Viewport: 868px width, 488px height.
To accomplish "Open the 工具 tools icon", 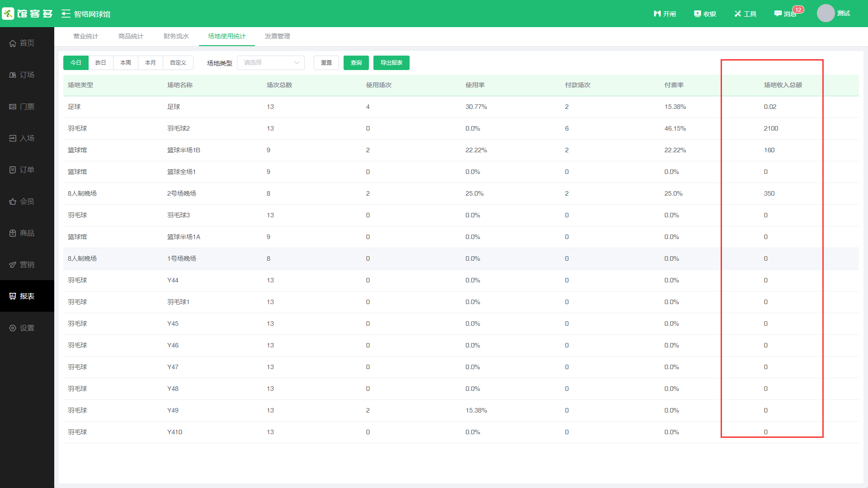I will [738, 14].
